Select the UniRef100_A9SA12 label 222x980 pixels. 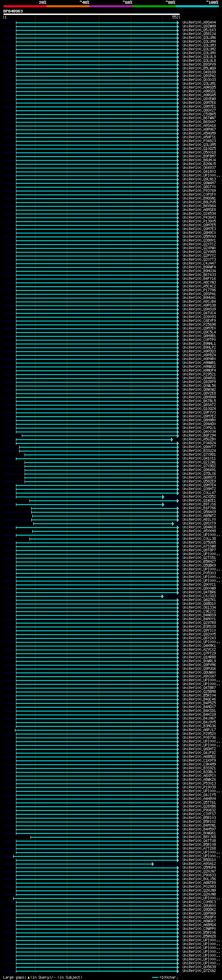point(199,864)
